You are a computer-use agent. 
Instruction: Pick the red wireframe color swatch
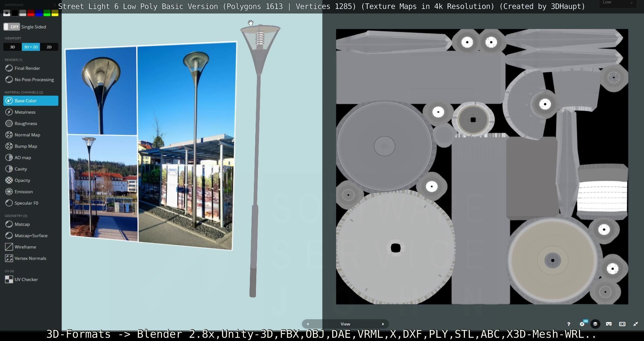point(31,13)
